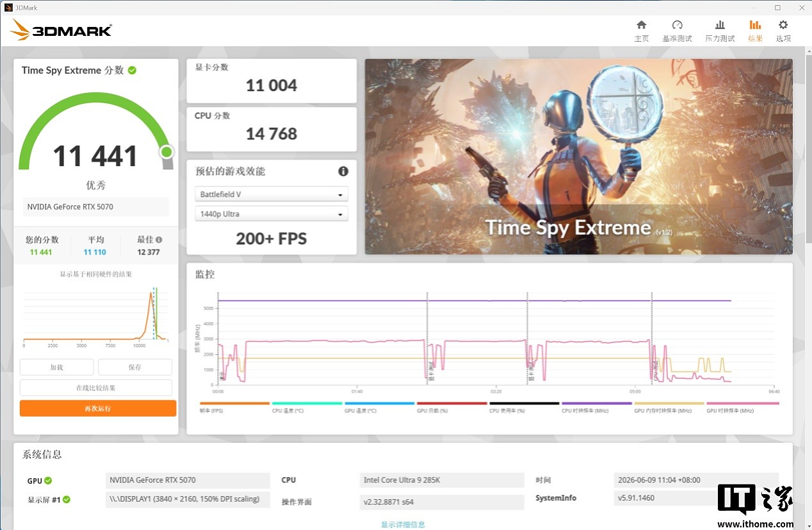Image resolution: width=812 pixels, height=530 pixels.
Task: Toggle the GPU 负载 red legend
Action: [451, 407]
